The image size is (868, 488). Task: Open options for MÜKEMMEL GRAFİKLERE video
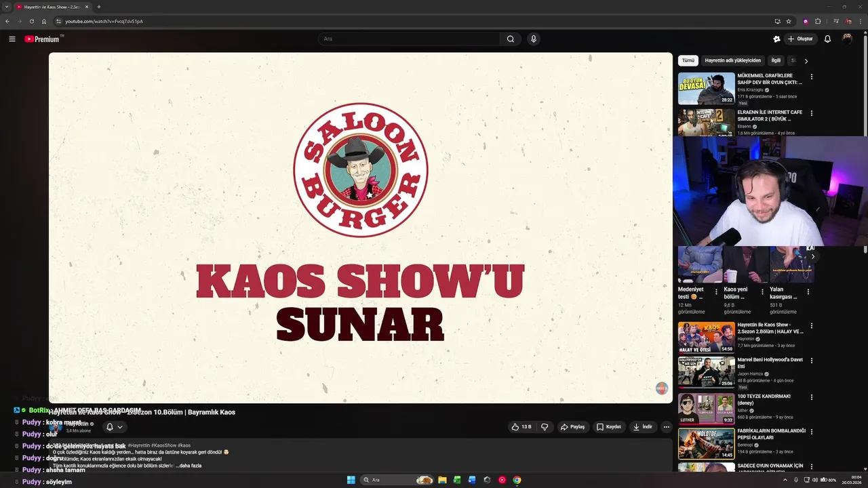click(x=811, y=77)
